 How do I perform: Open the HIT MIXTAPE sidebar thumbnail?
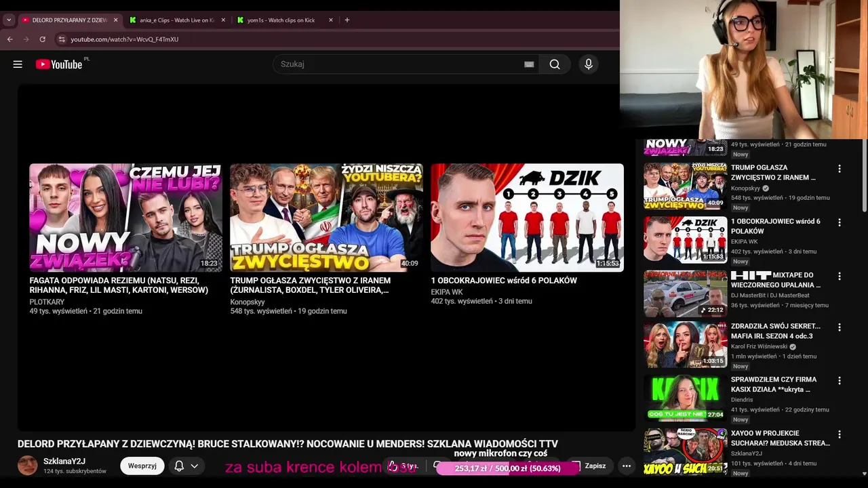pos(685,293)
